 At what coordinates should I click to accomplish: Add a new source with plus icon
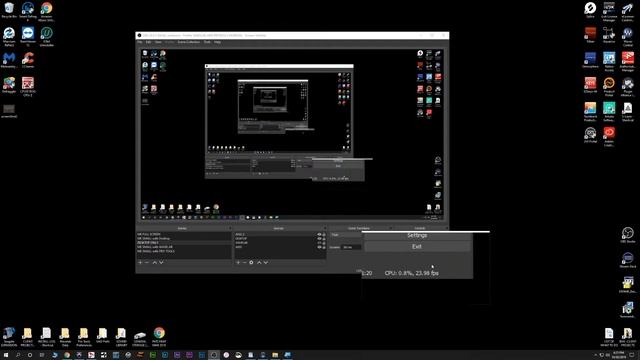click(x=238, y=262)
